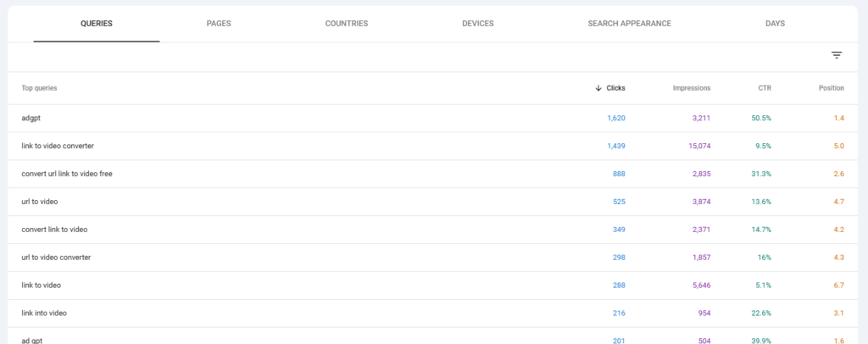Image resolution: width=868 pixels, height=344 pixels.
Task: Switch to the Pages tab
Action: (x=219, y=23)
